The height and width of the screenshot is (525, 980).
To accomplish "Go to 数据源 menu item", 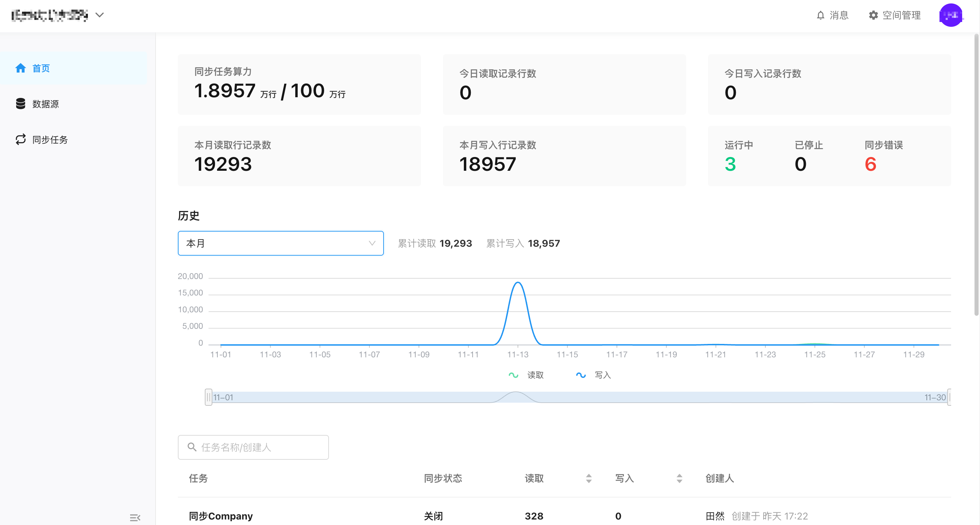I will pyautogui.click(x=45, y=104).
